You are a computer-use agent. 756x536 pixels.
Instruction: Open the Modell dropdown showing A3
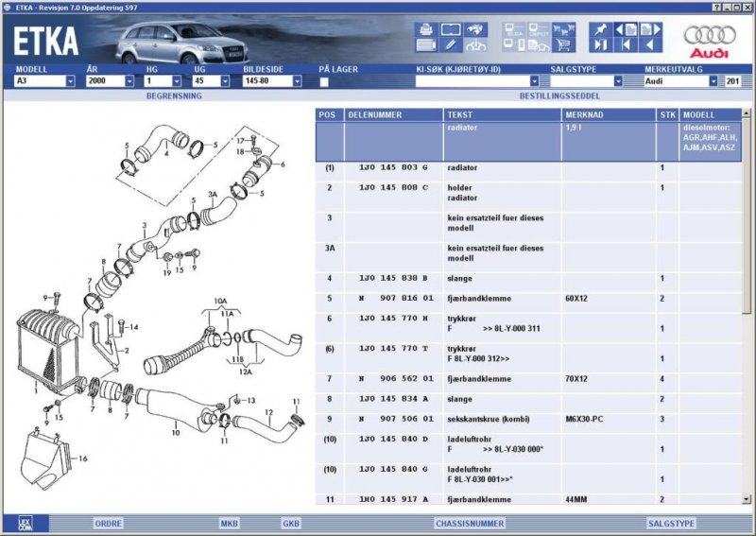point(70,81)
